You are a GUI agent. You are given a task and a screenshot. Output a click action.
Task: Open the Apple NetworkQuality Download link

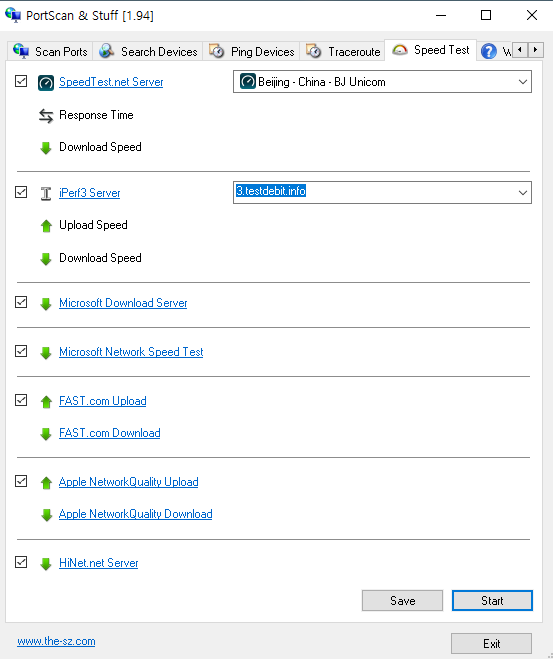click(135, 514)
